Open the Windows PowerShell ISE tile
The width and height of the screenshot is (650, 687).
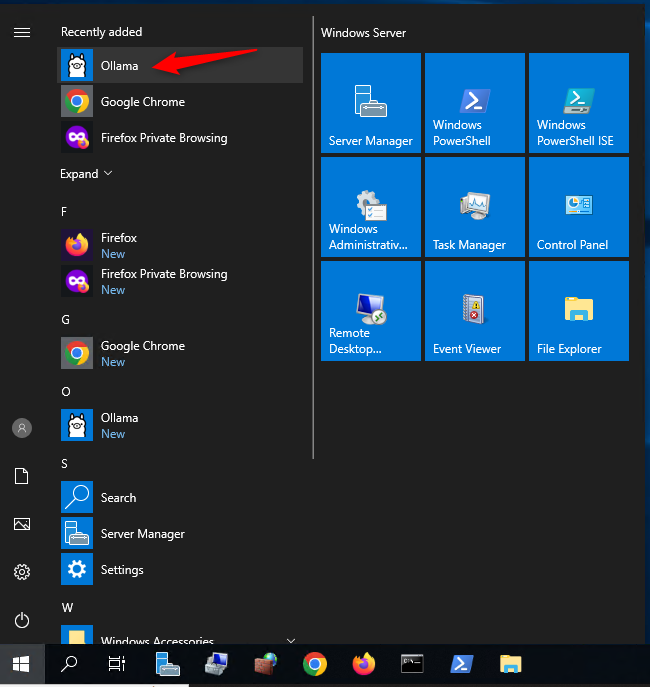pyautogui.click(x=579, y=103)
